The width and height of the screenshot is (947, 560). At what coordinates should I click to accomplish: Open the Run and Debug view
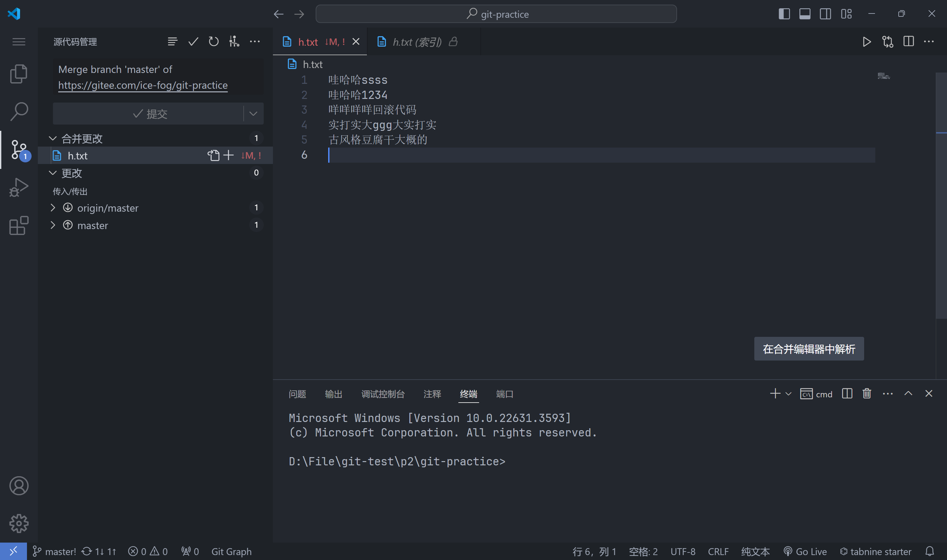18,187
